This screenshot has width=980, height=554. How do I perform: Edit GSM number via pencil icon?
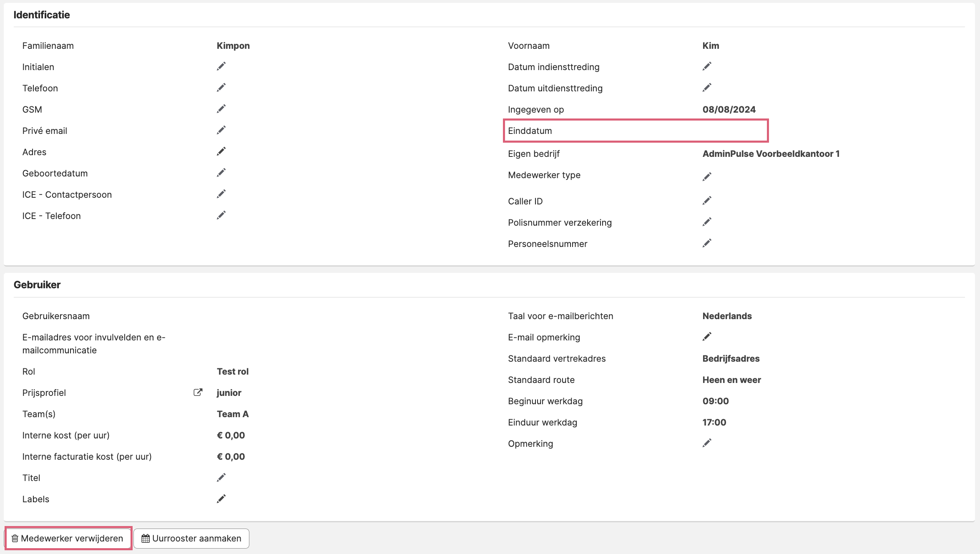[x=221, y=109]
